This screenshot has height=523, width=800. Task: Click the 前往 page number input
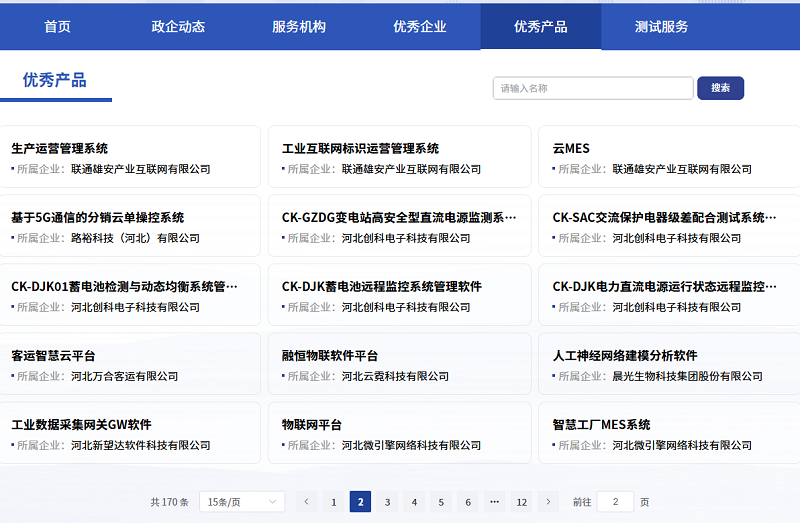[x=615, y=502]
